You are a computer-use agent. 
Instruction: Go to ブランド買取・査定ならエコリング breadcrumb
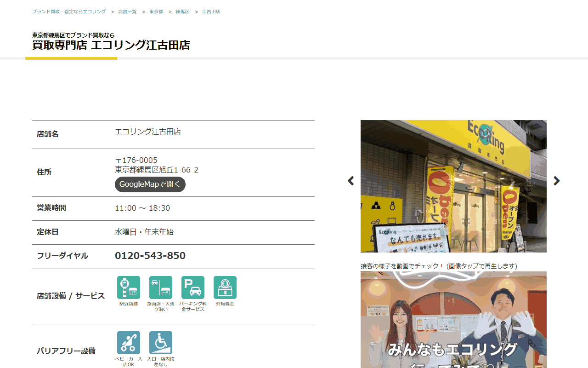(69, 11)
